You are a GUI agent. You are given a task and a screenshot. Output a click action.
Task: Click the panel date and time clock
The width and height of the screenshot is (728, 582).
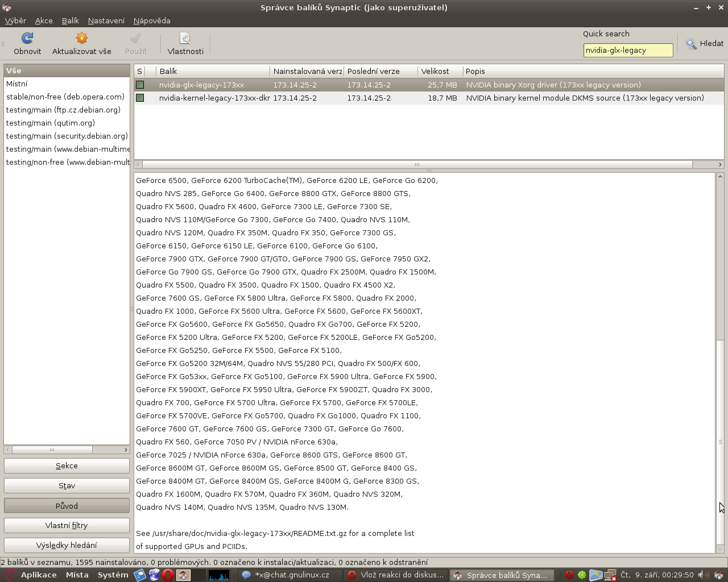(657, 575)
